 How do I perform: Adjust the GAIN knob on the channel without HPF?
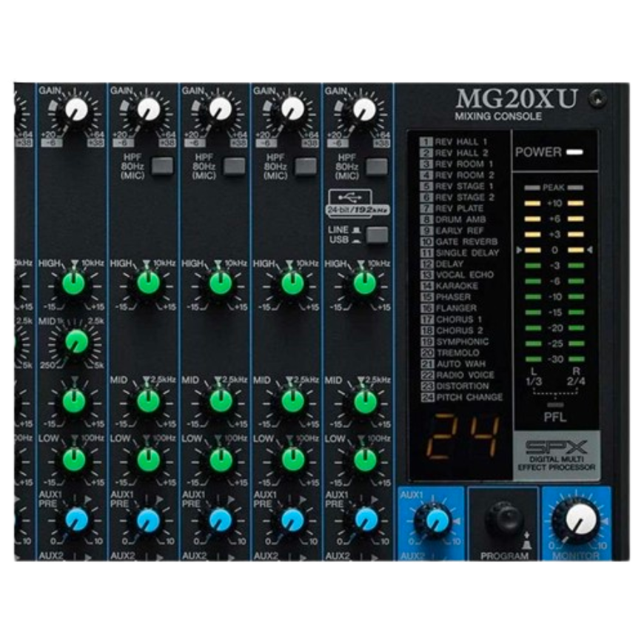[x=77, y=110]
